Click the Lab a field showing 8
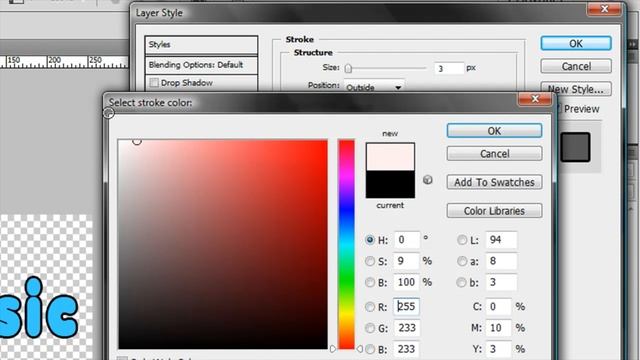The image size is (640, 360). coord(501,261)
